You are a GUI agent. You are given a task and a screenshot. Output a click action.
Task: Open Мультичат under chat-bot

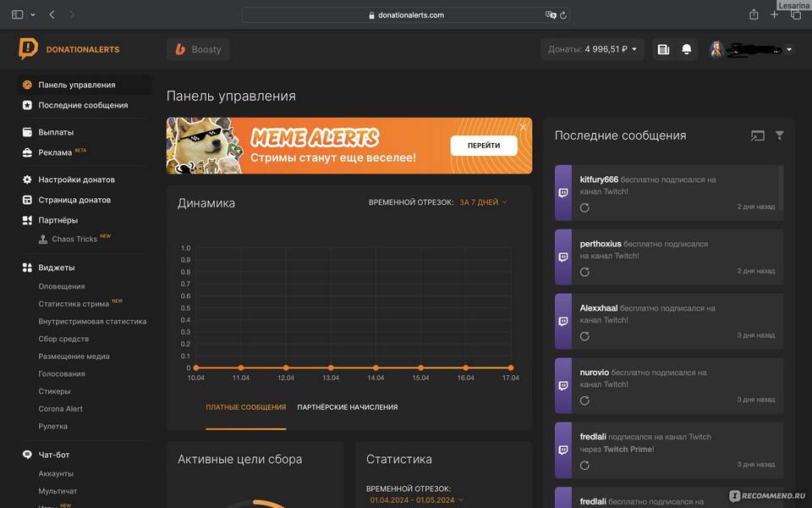click(x=58, y=491)
